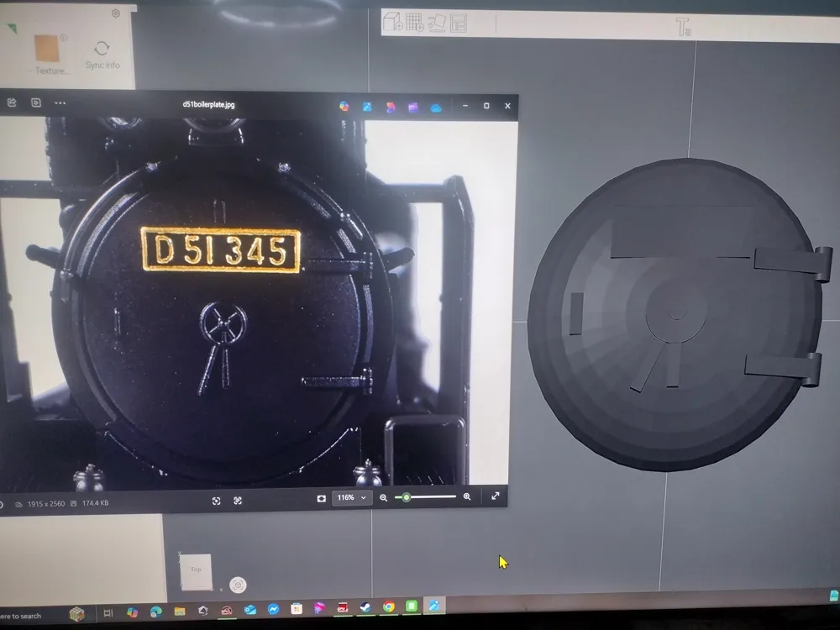Screen dimensions: 840x630
Task: Click the Top face of view cube
Action: [x=196, y=570]
